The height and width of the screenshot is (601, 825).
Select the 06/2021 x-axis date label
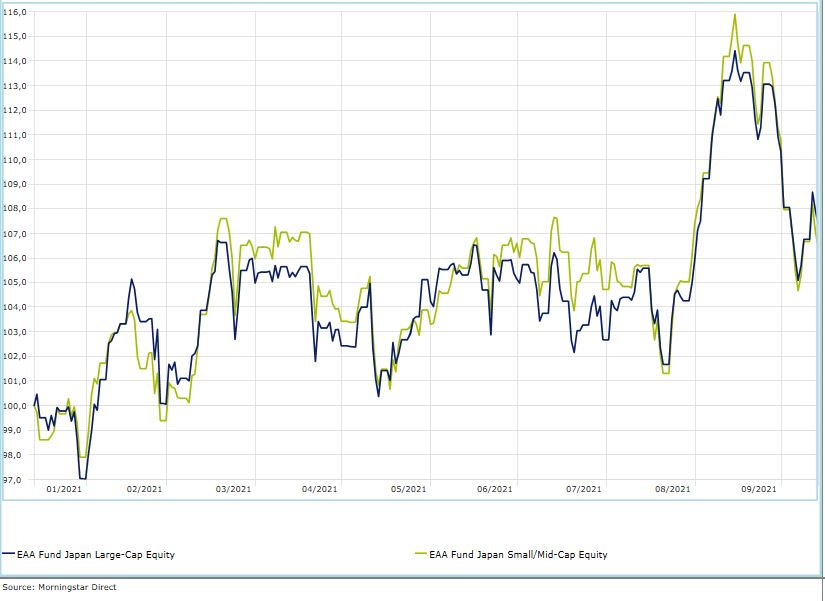coord(495,489)
